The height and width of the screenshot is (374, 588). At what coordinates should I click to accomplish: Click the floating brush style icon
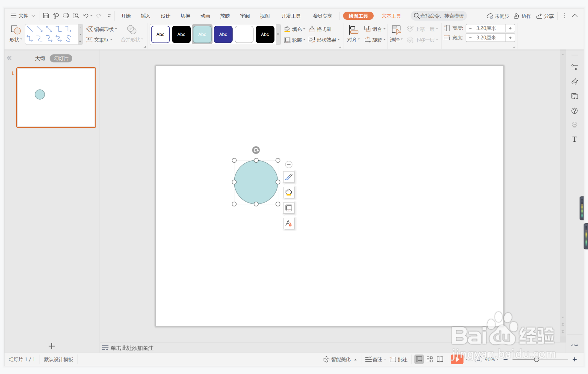click(289, 177)
